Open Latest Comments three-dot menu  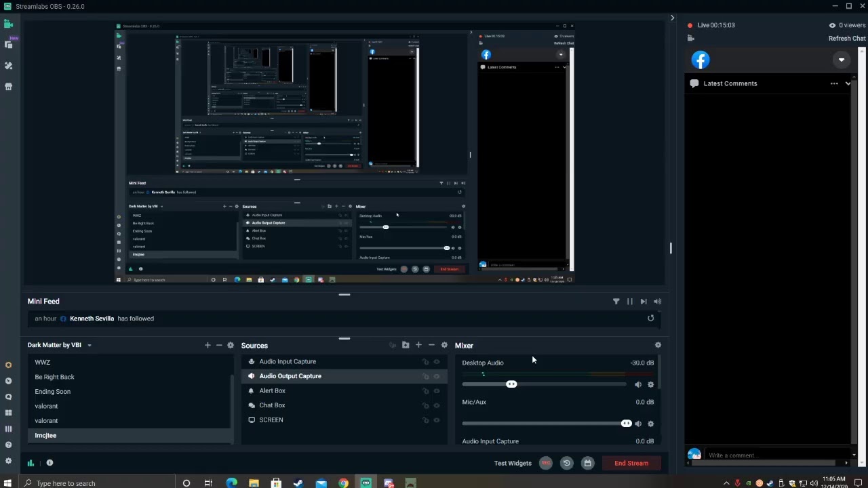point(834,83)
